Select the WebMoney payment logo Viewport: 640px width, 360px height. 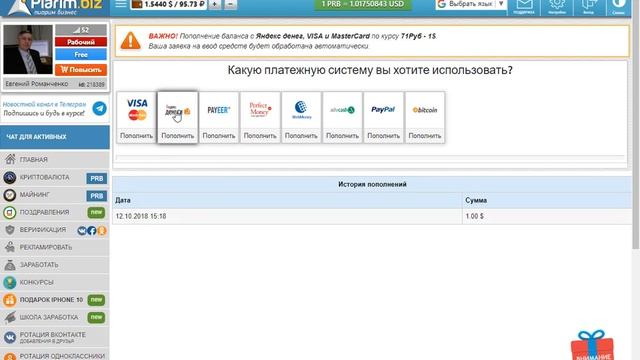(301, 110)
